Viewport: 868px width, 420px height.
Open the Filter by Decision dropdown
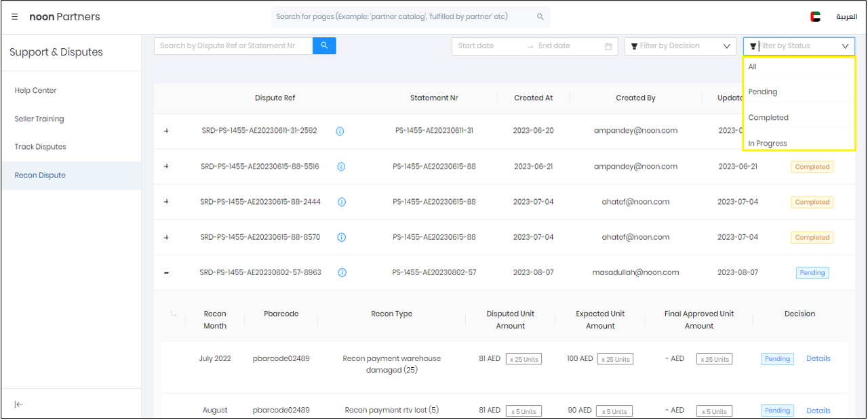680,46
